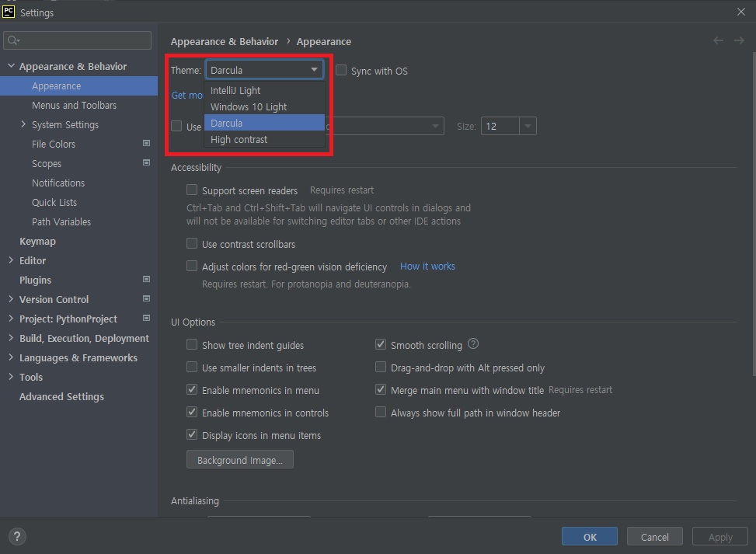Uncheck Enable mnemonics in controls

click(x=192, y=413)
